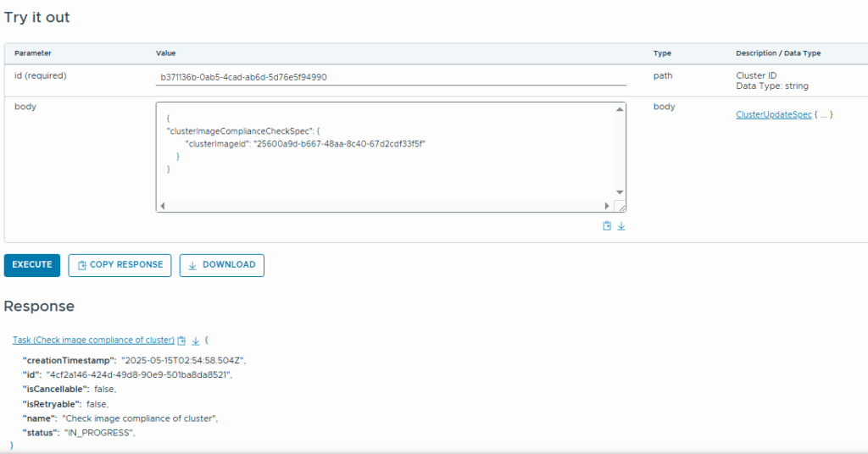This screenshot has width=868, height=454.
Task: Expand the ClusterUpdateSpec { ... } braces
Action: tap(824, 114)
